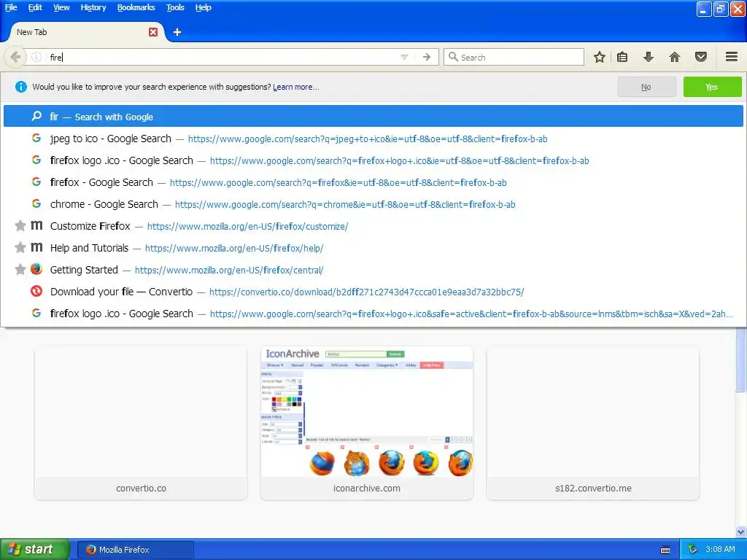
Task: Click Mozilla Firefox taskbar button
Action: (135, 550)
